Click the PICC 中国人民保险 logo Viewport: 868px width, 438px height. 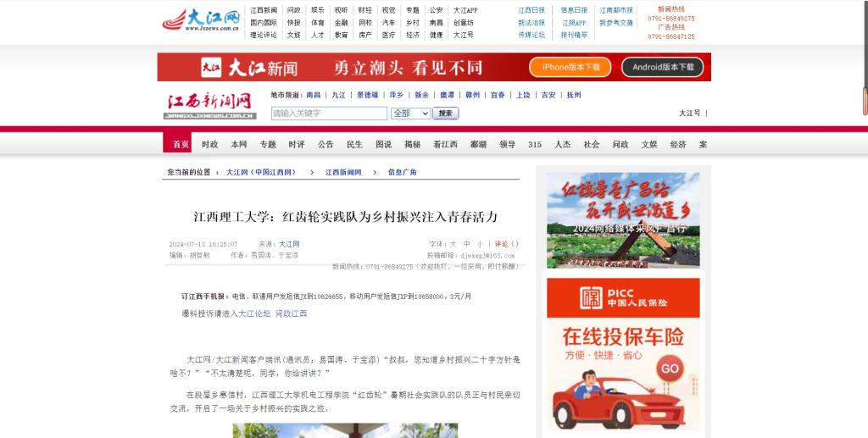(622, 297)
